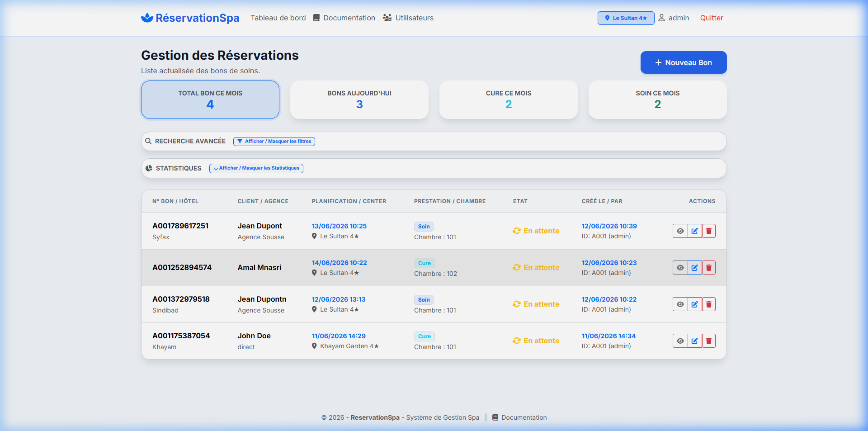868x431 pixels.
Task: Click the edit pencil for John Doe's booking
Action: pos(694,341)
